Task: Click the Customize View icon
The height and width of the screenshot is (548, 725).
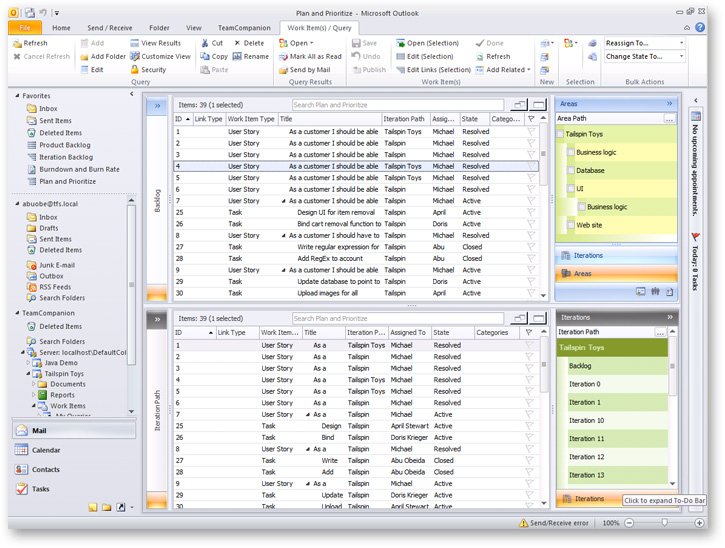Action: point(135,57)
